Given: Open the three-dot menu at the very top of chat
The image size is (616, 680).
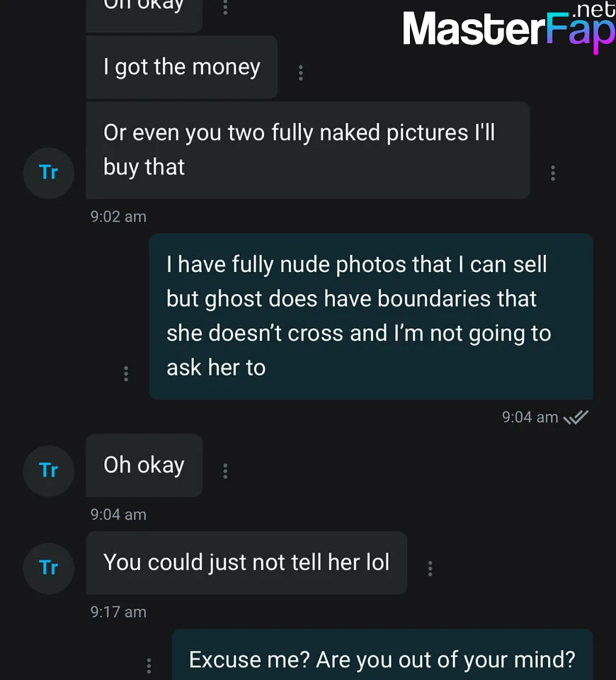Looking at the screenshot, I should [225, 7].
